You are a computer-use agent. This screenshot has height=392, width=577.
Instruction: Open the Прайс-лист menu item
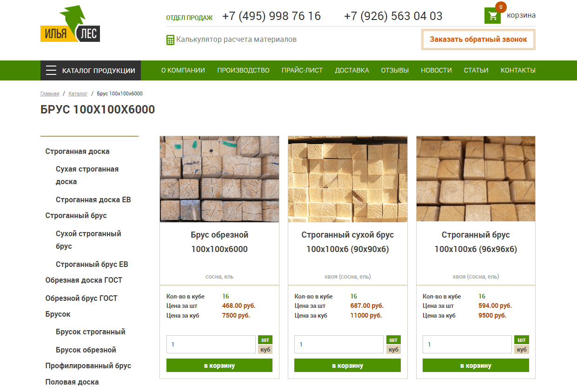tap(302, 71)
